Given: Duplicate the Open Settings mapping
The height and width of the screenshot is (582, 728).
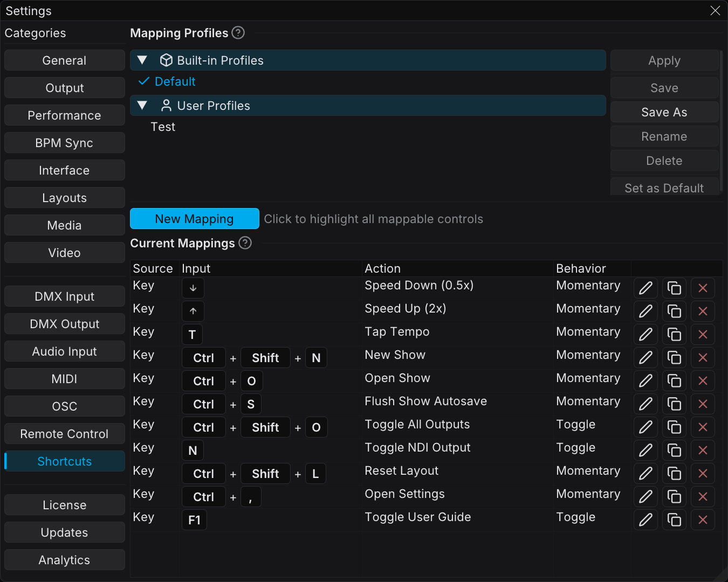Looking at the screenshot, I should point(674,497).
